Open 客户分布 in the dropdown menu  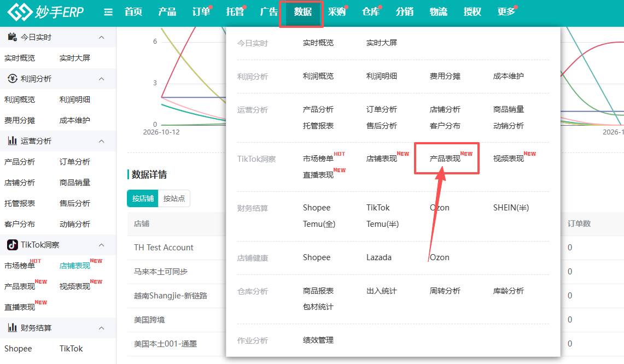click(445, 126)
